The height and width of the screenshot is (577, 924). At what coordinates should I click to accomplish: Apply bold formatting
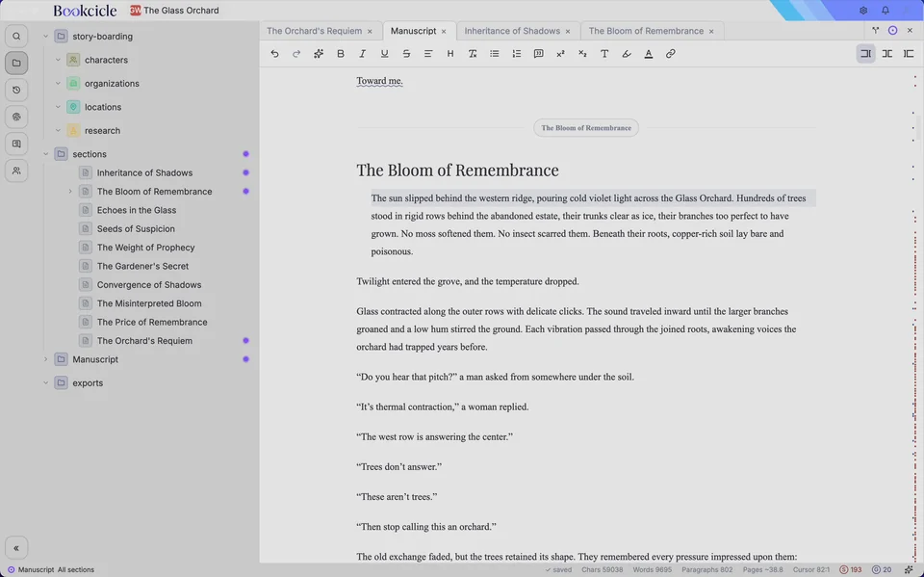click(341, 54)
